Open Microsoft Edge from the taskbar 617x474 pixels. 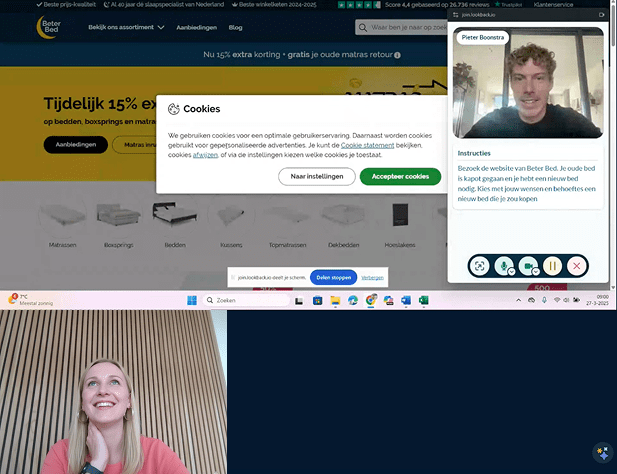coord(353,301)
